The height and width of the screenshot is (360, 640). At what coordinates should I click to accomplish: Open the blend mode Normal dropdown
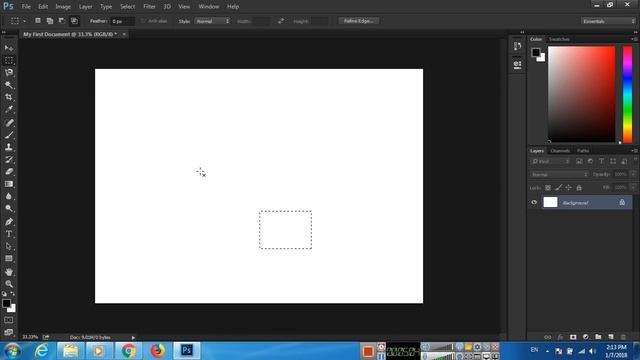[x=559, y=174]
